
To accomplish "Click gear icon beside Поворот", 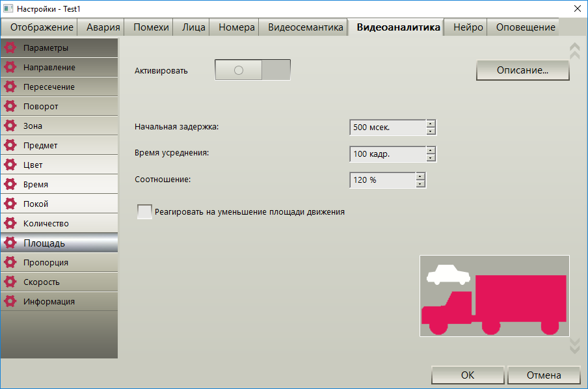I will (x=10, y=106).
